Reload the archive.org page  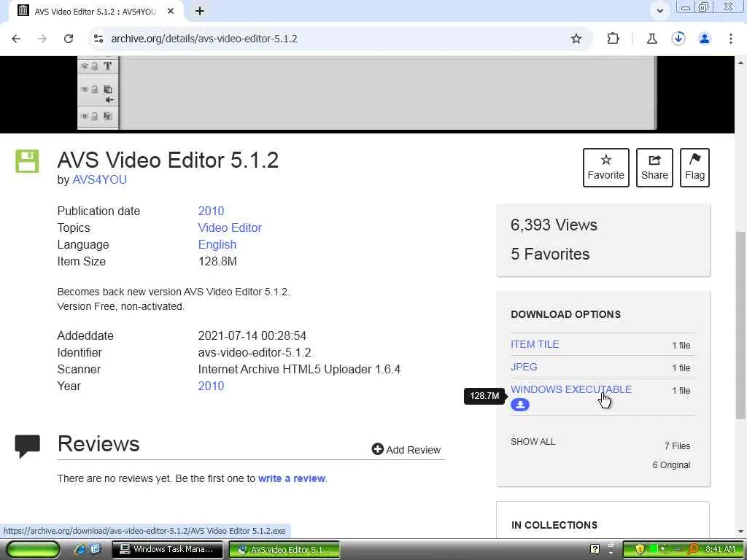tap(69, 39)
